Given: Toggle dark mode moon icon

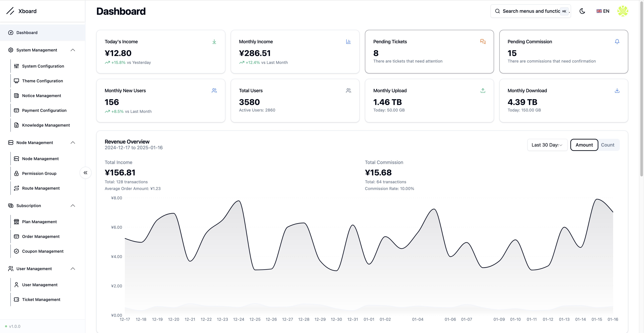Looking at the screenshot, I should [582, 11].
